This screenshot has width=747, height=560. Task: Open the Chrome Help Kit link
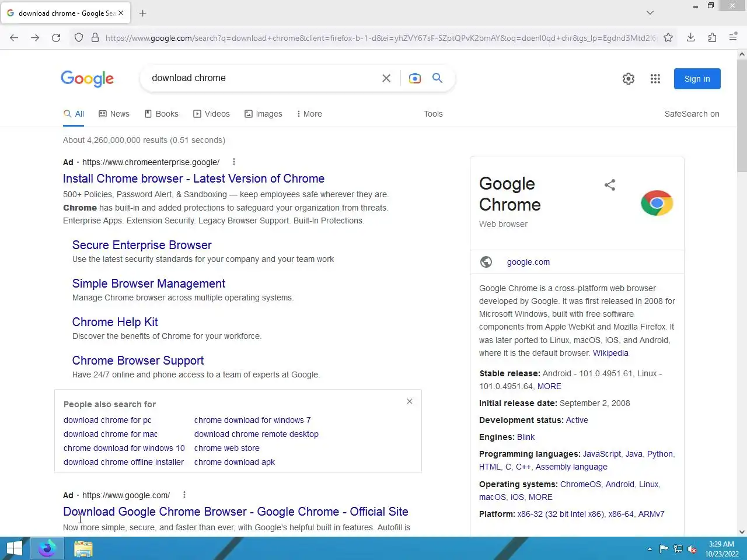point(115,322)
